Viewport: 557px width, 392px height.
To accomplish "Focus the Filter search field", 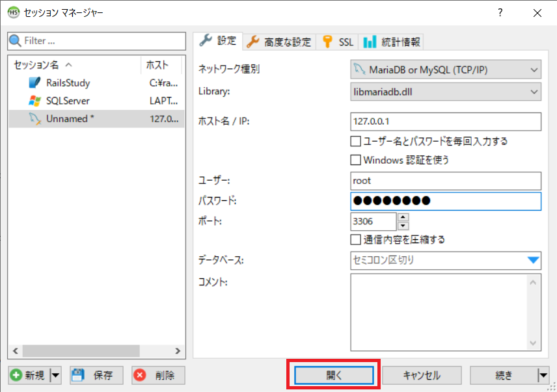I will (x=96, y=41).
